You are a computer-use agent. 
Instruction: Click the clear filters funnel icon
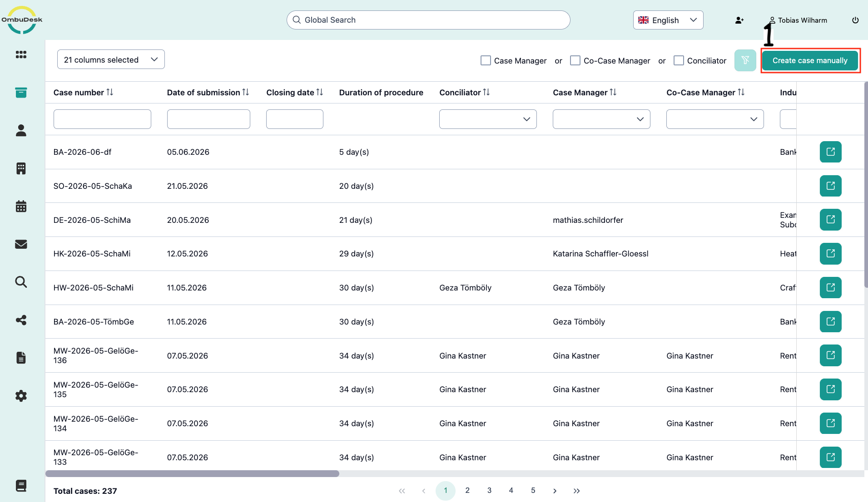745,60
